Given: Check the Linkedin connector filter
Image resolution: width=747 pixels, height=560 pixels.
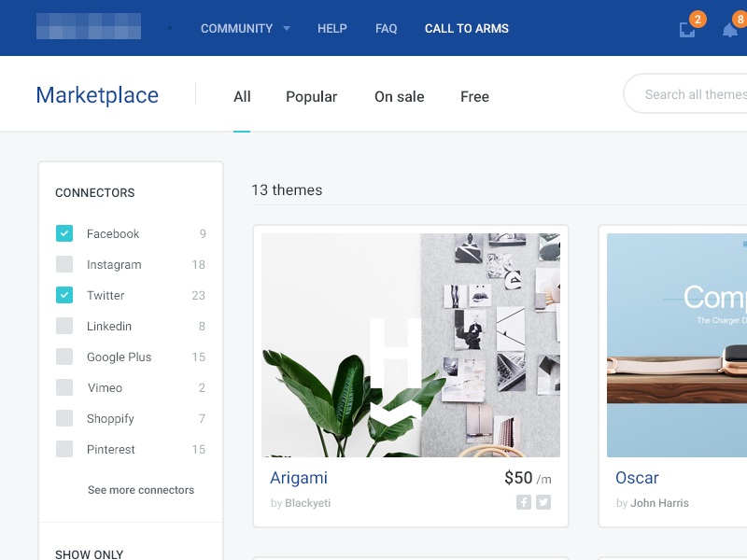Looking at the screenshot, I should [64, 326].
